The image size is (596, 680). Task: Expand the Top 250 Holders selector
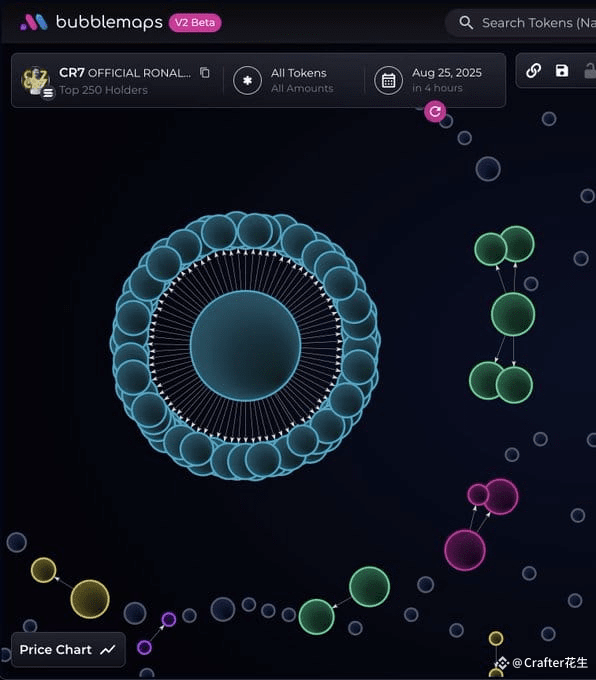click(x=103, y=90)
